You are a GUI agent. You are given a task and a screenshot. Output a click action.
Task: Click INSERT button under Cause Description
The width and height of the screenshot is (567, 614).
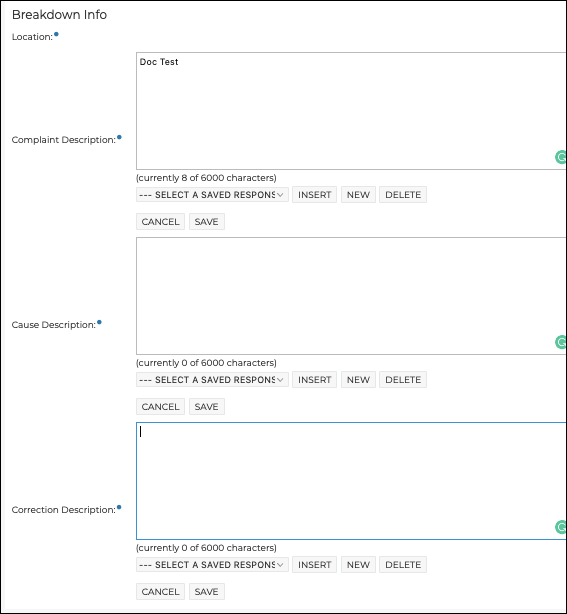pyautogui.click(x=314, y=379)
